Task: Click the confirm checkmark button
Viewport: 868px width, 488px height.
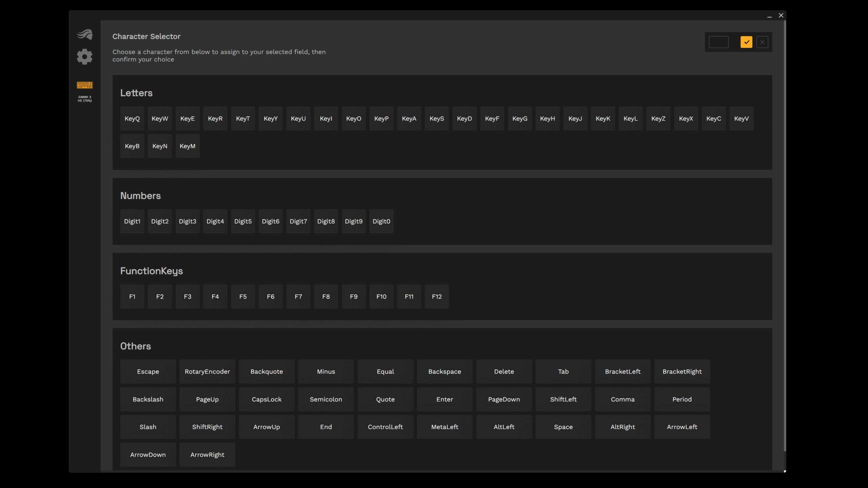Action: pyautogui.click(x=746, y=42)
